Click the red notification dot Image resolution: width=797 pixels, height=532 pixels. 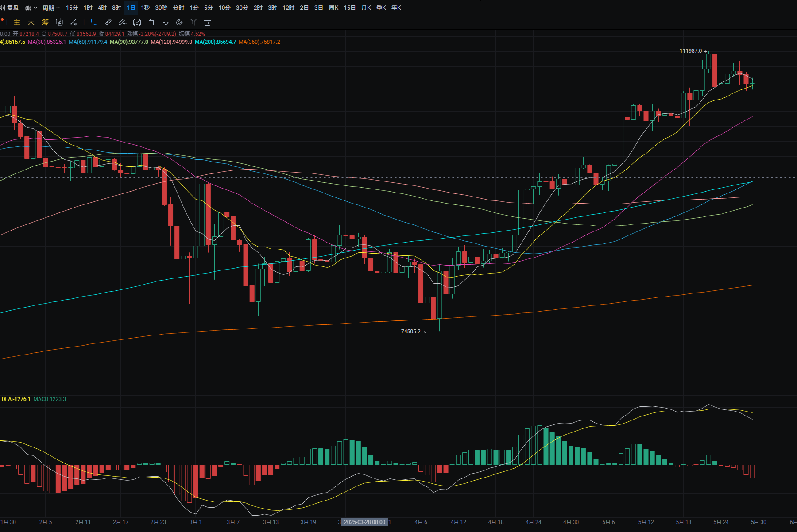tap(2, 19)
